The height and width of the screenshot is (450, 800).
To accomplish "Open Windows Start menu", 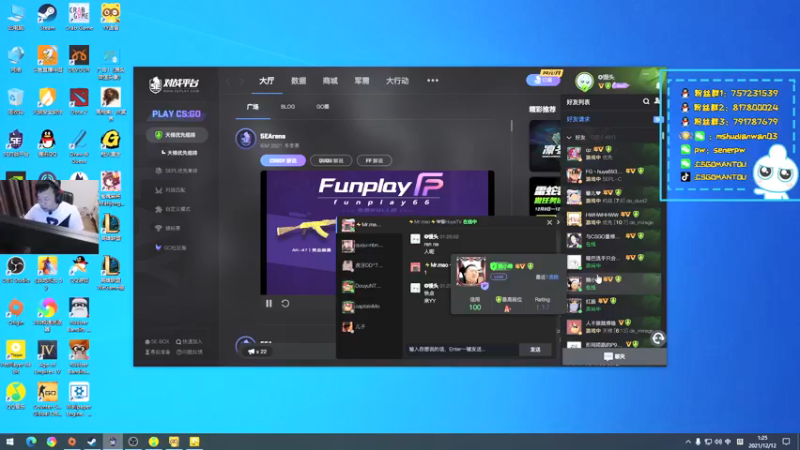I will 10,442.
